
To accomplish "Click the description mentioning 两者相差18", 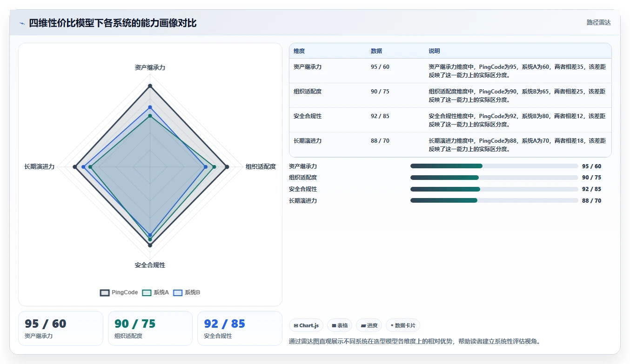I will (x=517, y=145).
